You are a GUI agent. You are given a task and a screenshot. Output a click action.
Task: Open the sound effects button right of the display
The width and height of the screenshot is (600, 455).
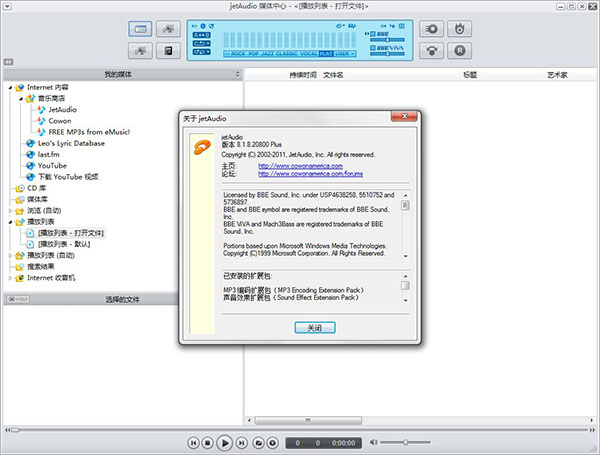(x=432, y=29)
